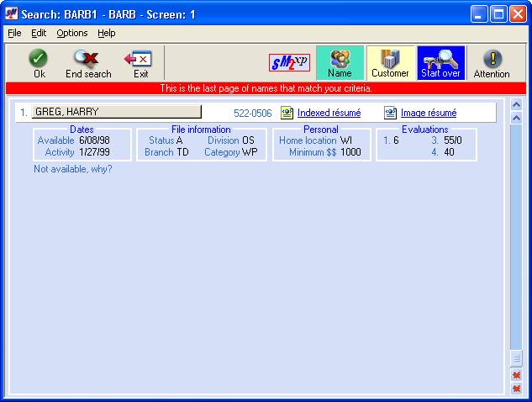Viewport: 532px width, 402px height.
Task: Click evaluation 3 value 55/0
Action: click(453, 140)
